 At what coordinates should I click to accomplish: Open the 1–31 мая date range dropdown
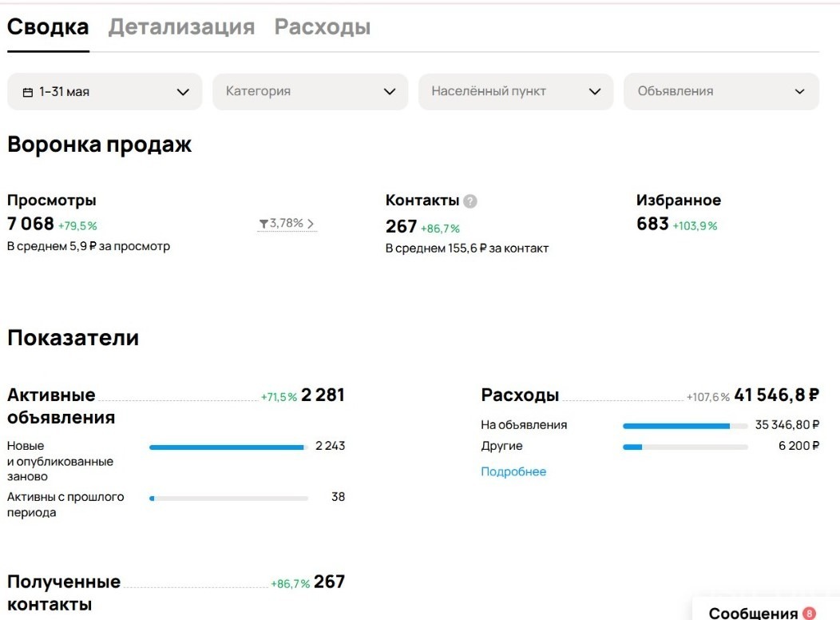tap(105, 92)
